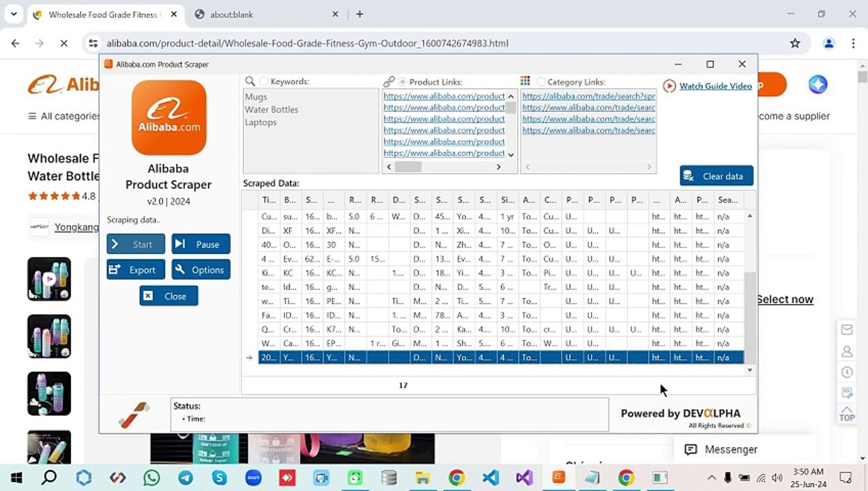Pause the scraping process
This screenshot has width=868, height=491.
click(x=201, y=244)
